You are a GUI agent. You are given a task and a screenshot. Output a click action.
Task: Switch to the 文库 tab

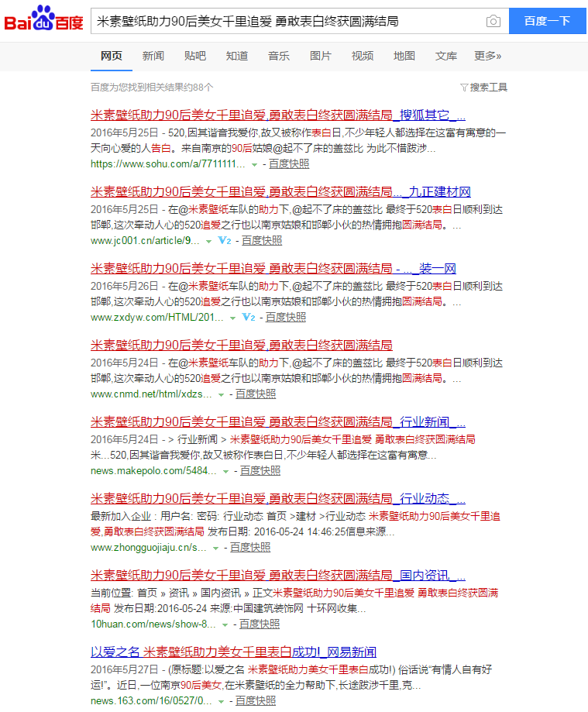click(446, 56)
